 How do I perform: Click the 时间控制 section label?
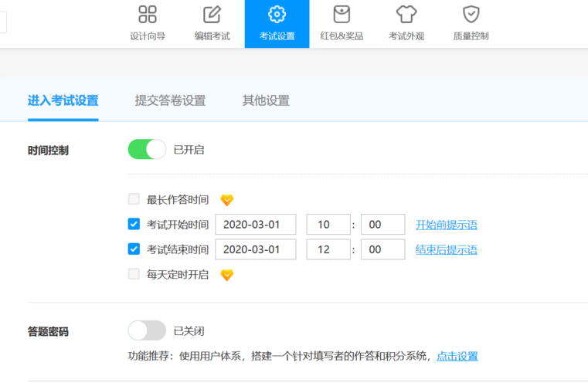[48, 151]
